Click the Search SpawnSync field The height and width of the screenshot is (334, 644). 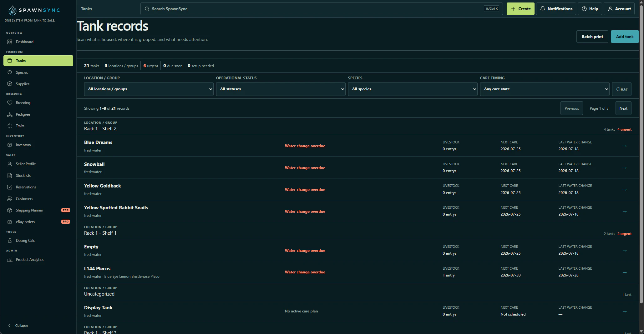[x=322, y=9]
